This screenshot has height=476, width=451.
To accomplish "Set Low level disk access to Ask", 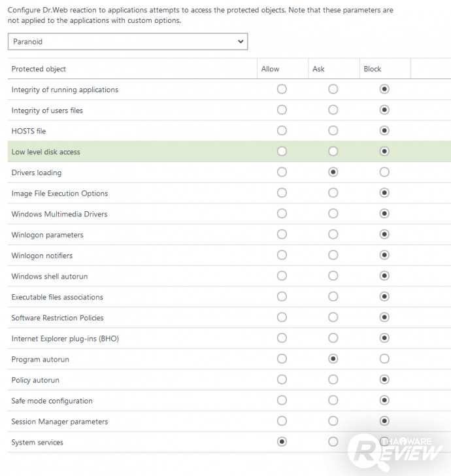I will click(x=333, y=152).
